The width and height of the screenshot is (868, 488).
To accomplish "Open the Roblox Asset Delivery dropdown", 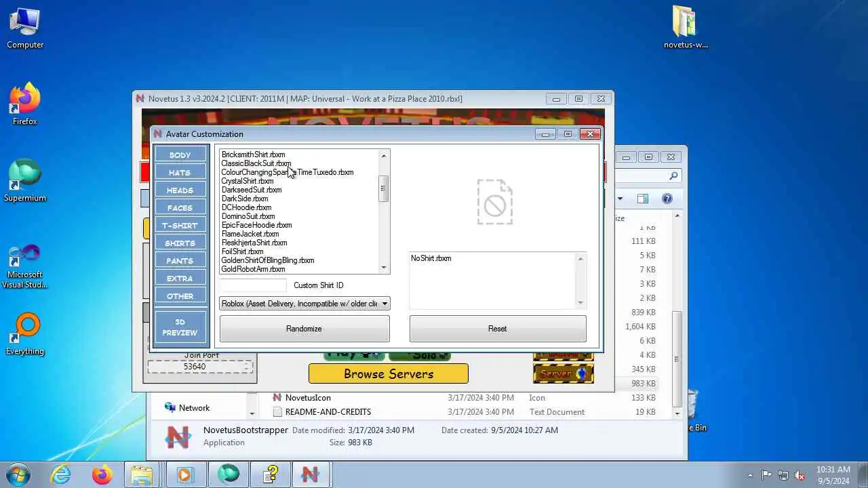I will (x=304, y=304).
